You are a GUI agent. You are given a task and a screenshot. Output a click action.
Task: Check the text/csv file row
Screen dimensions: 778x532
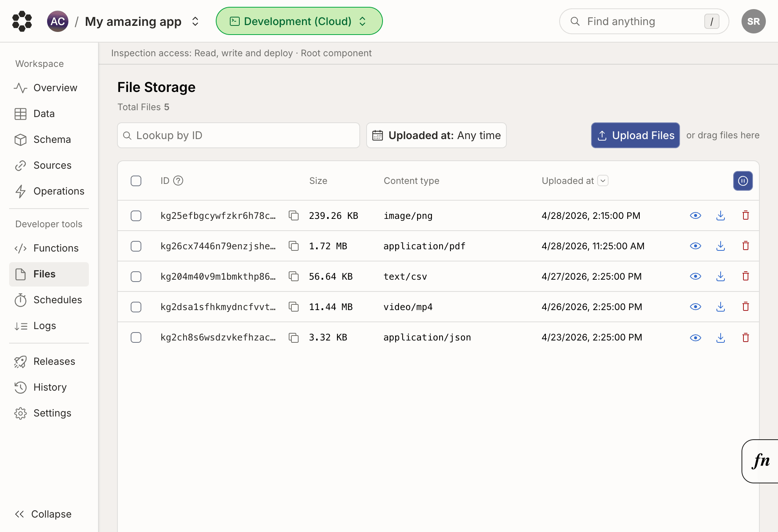tap(136, 277)
